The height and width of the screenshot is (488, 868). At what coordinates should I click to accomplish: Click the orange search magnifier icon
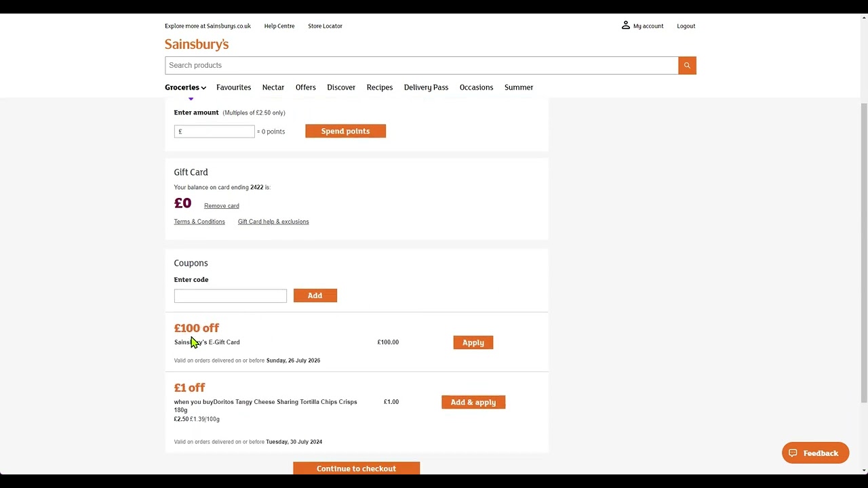click(x=687, y=65)
